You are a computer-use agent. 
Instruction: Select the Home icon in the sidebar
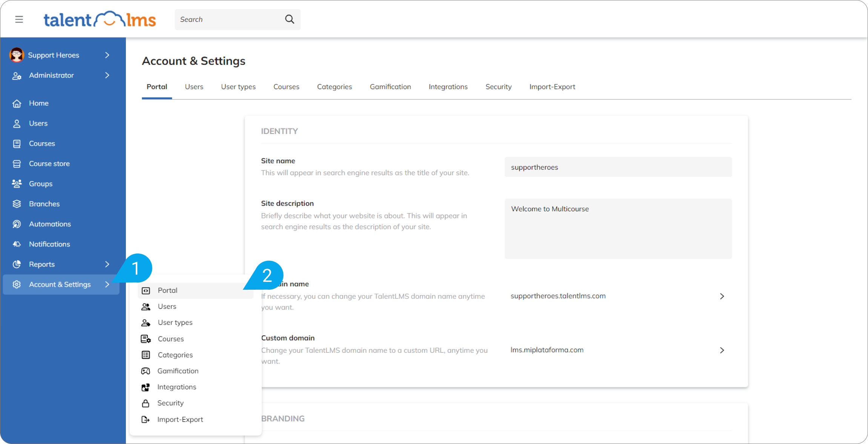tap(17, 103)
